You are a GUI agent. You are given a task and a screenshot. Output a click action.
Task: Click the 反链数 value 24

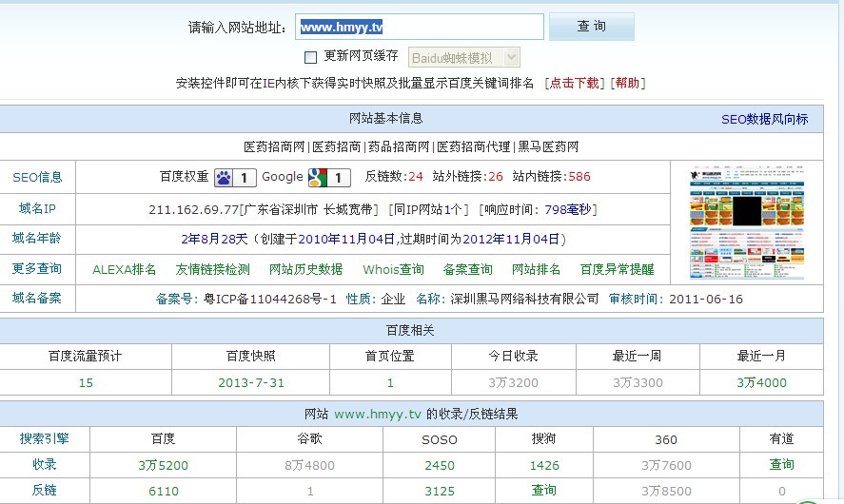point(416,177)
